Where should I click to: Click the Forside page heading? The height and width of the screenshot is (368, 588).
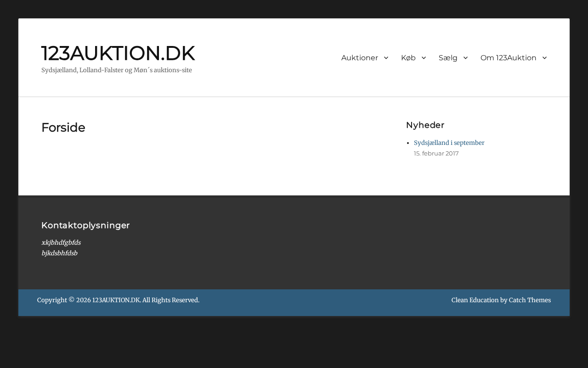click(x=63, y=127)
